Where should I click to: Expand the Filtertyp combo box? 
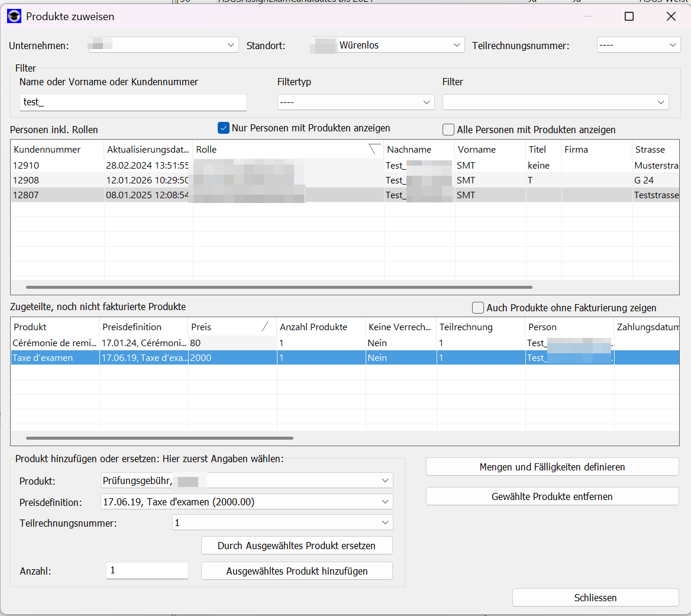pyautogui.click(x=356, y=102)
